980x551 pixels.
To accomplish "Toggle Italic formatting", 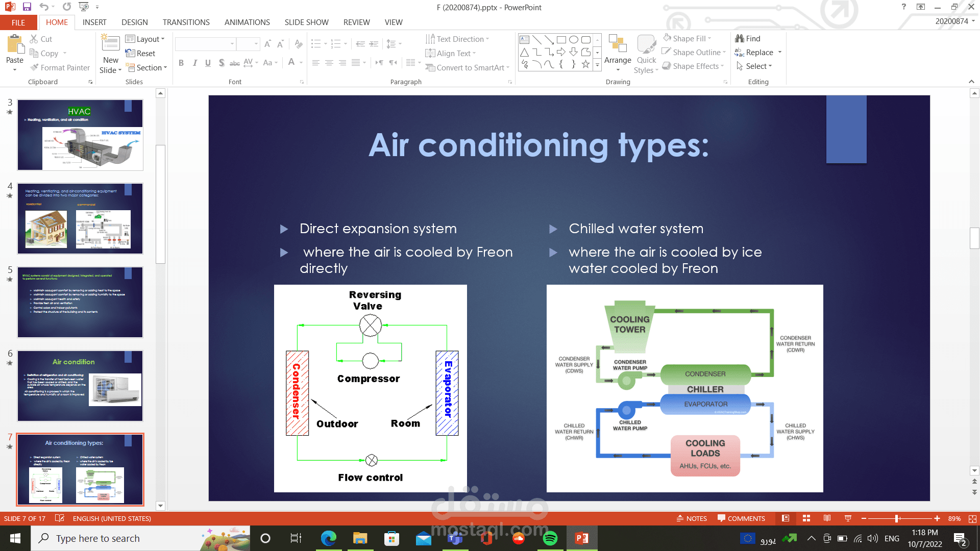I will (194, 63).
